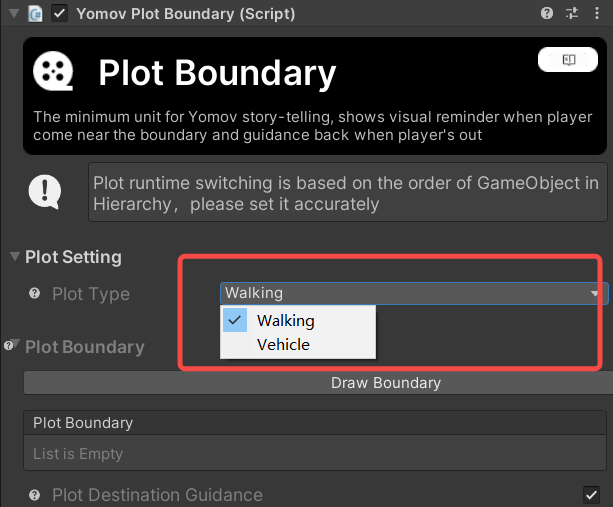Open the documentation book button
Viewport: 613px width, 507px height.
coord(568,59)
